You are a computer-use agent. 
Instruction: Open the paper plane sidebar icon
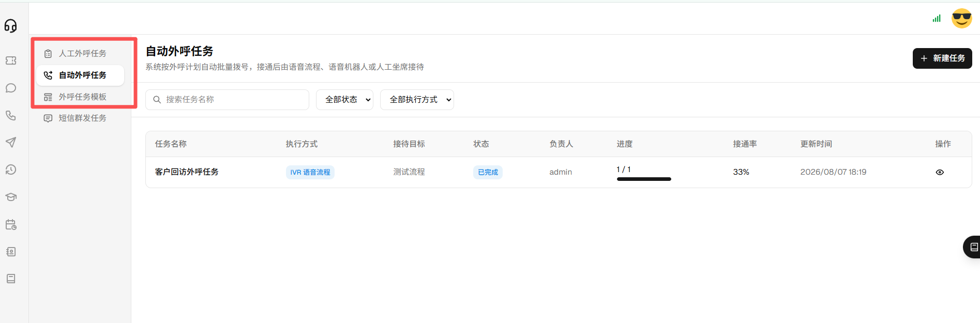(x=11, y=142)
